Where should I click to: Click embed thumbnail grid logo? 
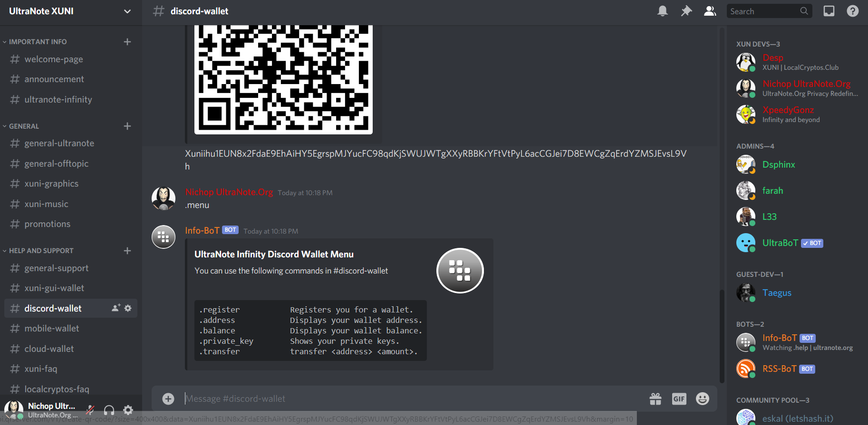(460, 271)
